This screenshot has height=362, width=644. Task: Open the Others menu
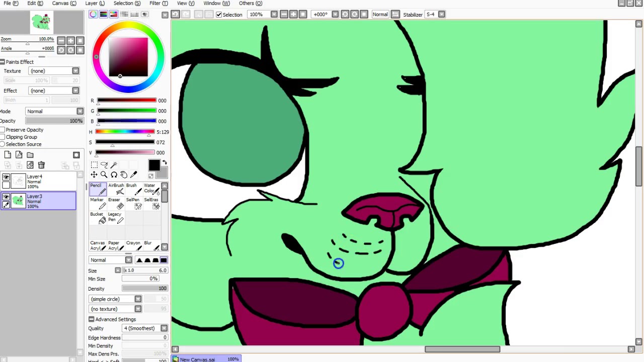250,3
